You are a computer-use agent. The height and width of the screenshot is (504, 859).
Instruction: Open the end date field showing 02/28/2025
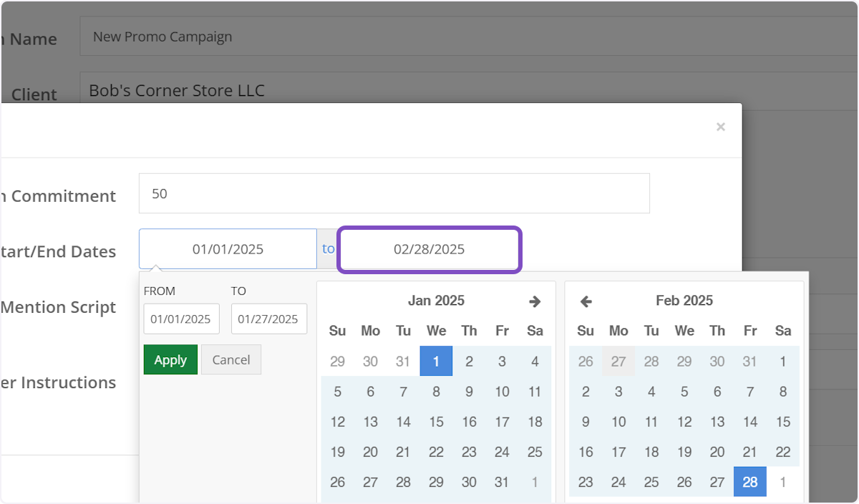point(429,249)
